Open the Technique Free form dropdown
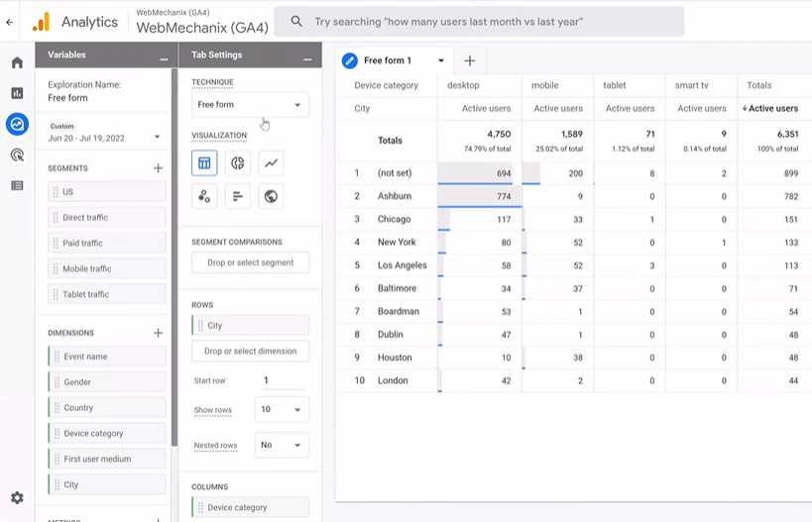This screenshot has width=812, height=522. pyautogui.click(x=250, y=105)
